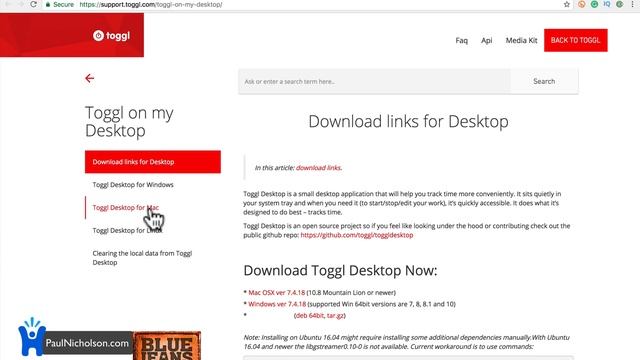
Task: Click the tar.gz download link
Action: pyautogui.click(x=336, y=316)
